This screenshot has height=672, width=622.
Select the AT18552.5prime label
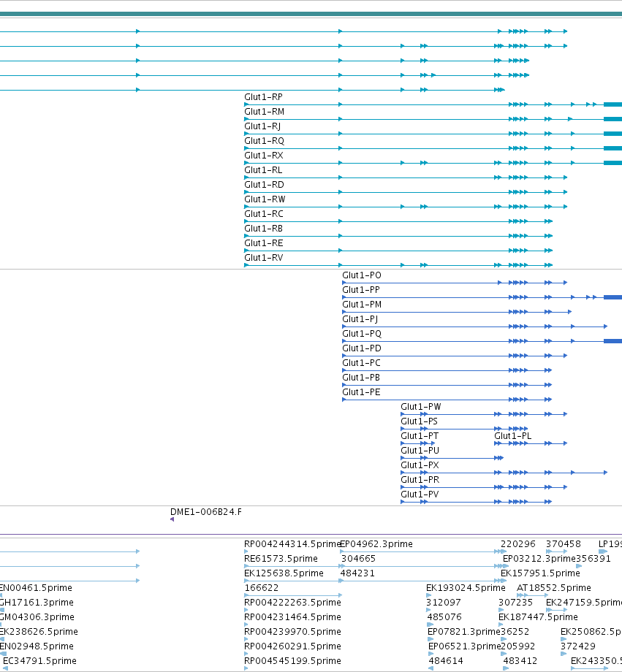[554, 587]
